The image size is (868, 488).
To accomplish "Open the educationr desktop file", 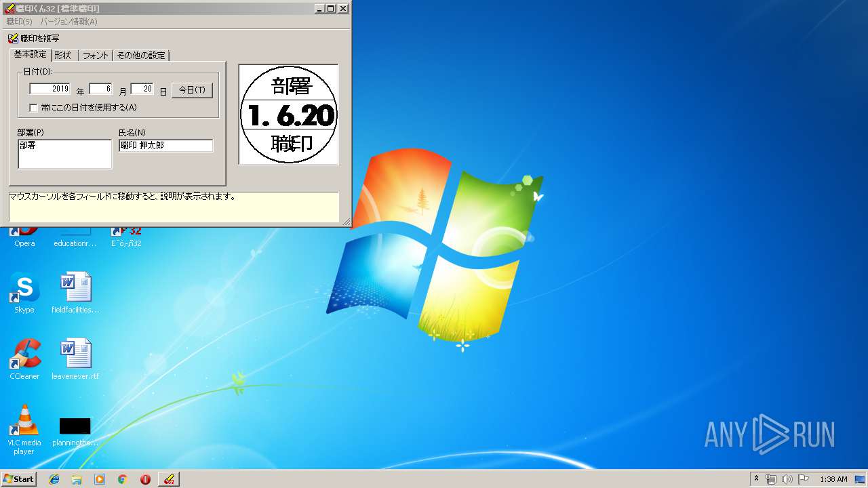I will 75,237.
